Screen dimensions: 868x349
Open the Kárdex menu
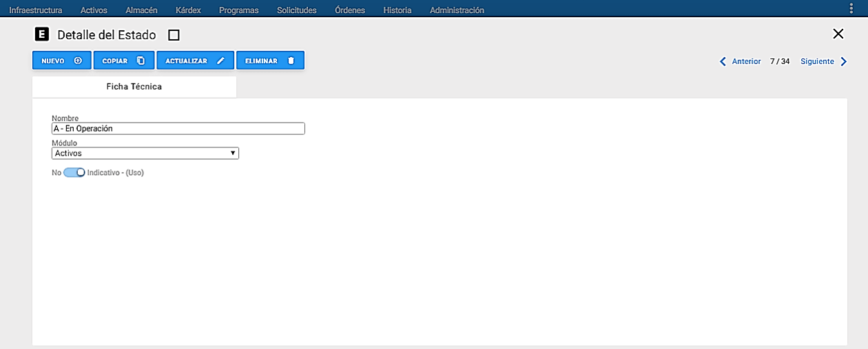pos(188,10)
